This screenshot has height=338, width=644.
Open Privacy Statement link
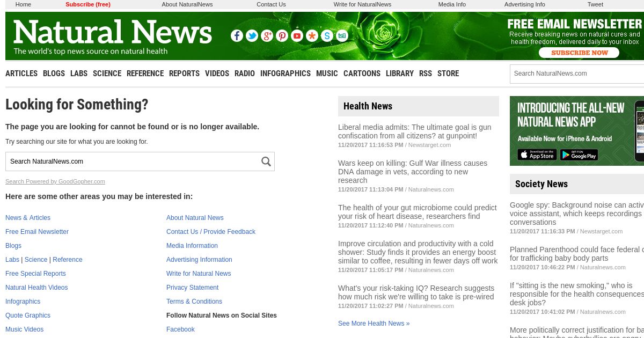193,288
